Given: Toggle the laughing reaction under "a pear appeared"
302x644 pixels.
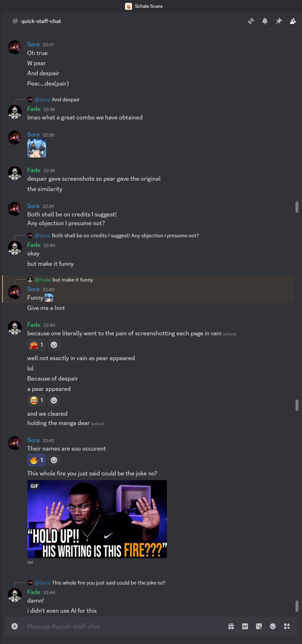Looking at the screenshot, I should (x=36, y=400).
